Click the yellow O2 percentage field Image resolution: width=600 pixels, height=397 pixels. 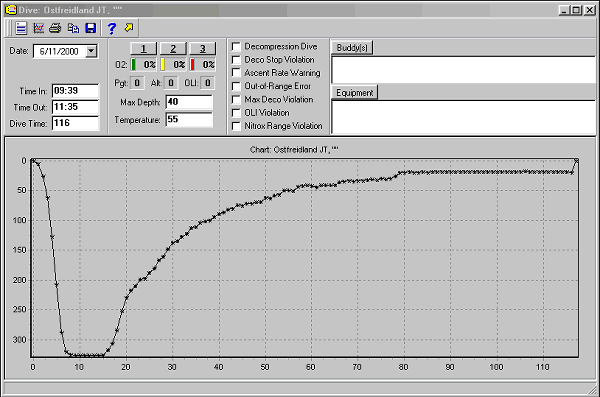(x=173, y=65)
